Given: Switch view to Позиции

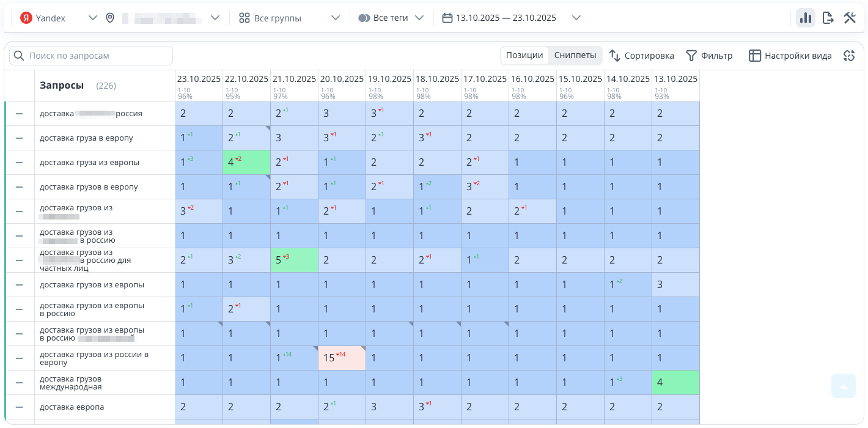Looking at the screenshot, I should coord(524,55).
